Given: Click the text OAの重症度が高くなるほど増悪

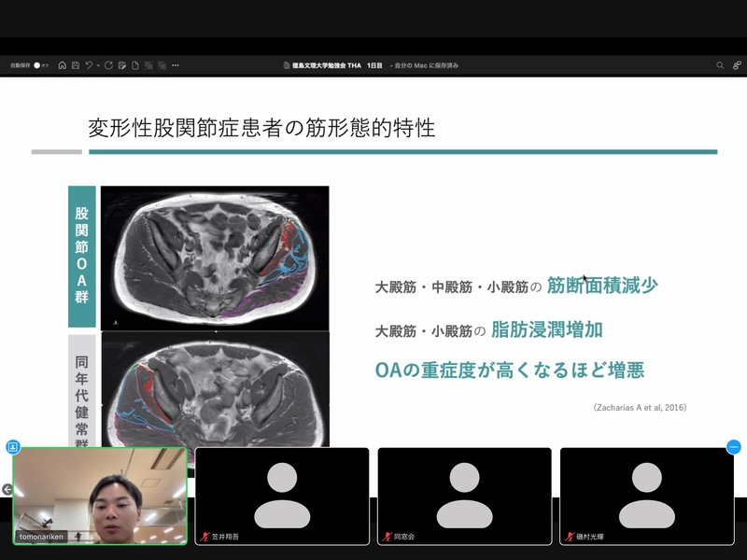Looking at the screenshot, I should (509, 370).
